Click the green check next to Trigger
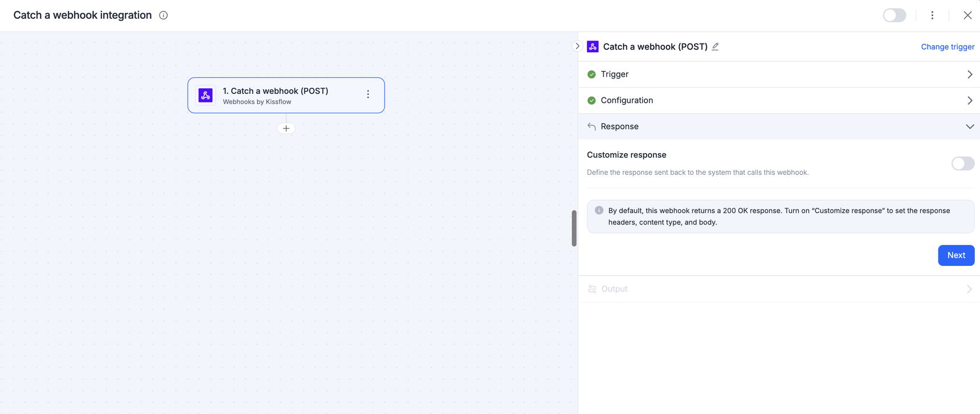 tap(591, 75)
